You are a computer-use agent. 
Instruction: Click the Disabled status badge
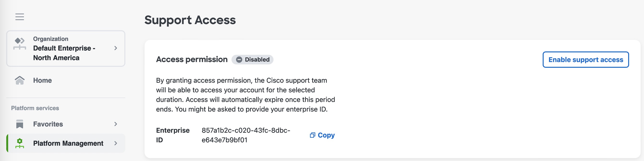coord(252,60)
